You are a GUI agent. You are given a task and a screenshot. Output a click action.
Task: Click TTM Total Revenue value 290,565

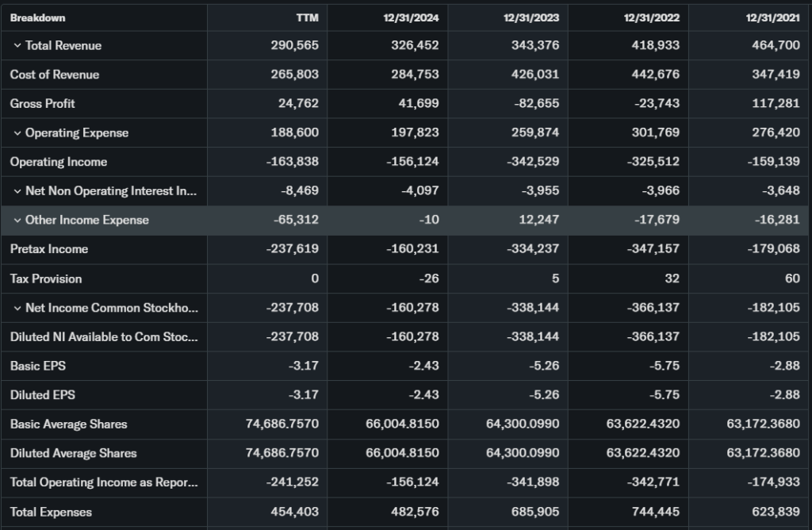(294, 45)
